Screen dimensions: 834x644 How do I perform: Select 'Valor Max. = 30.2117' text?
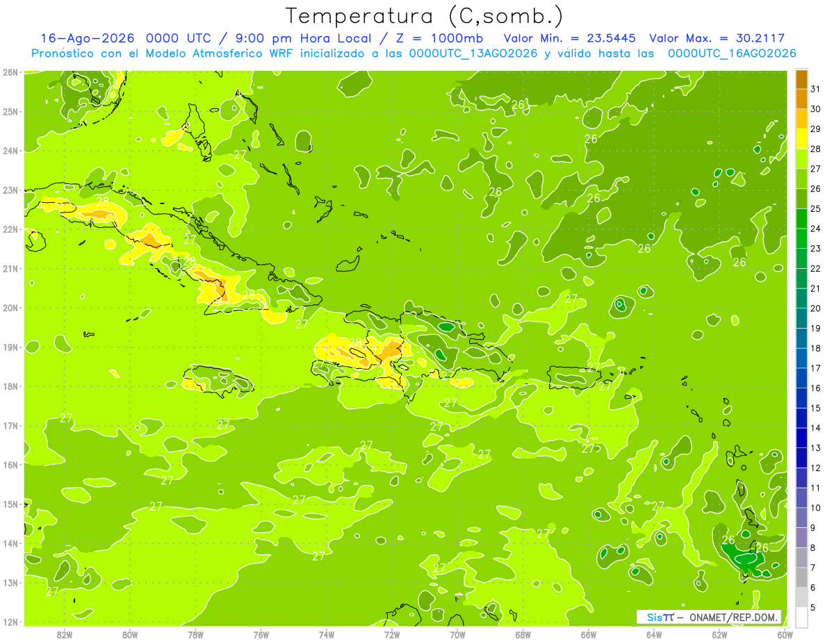(x=717, y=38)
